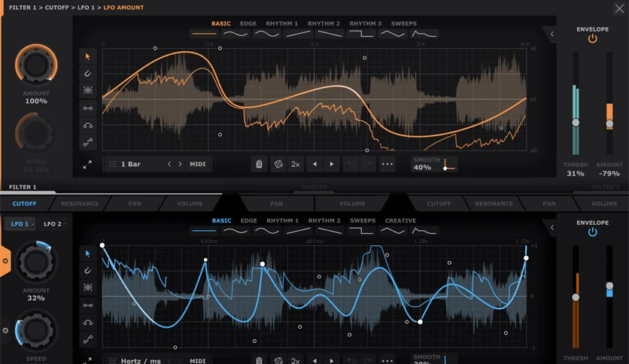
Task: Open the SWEEPS tab in orange editor
Action: coord(403,23)
